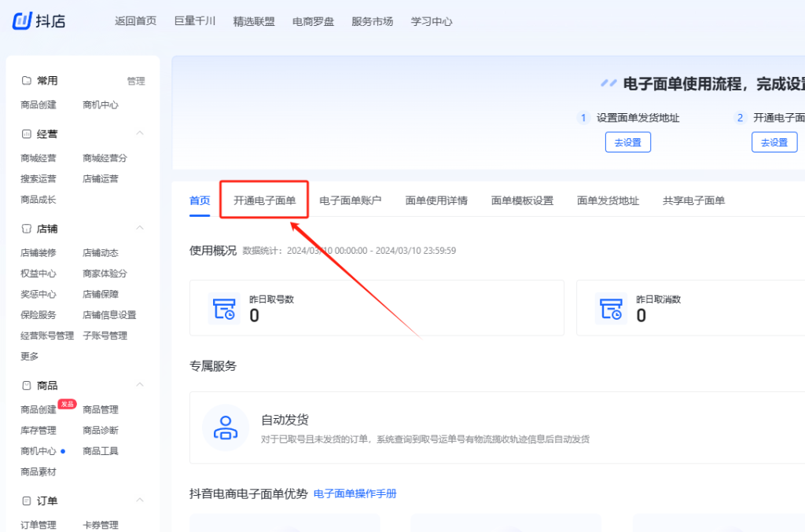Click the 自动发货 customer service icon
805x532 pixels.
click(x=226, y=427)
